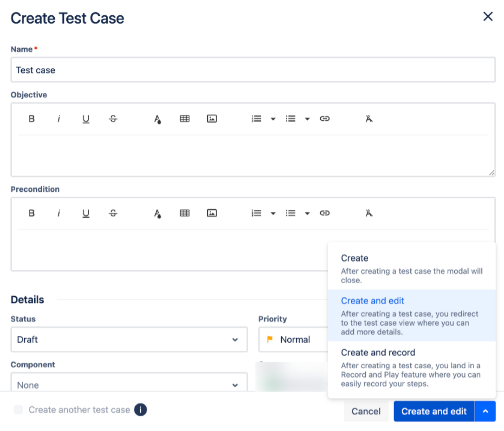Screen dimensions: 504x431
Task: Insert a table into the Objective field
Action: 184,118
